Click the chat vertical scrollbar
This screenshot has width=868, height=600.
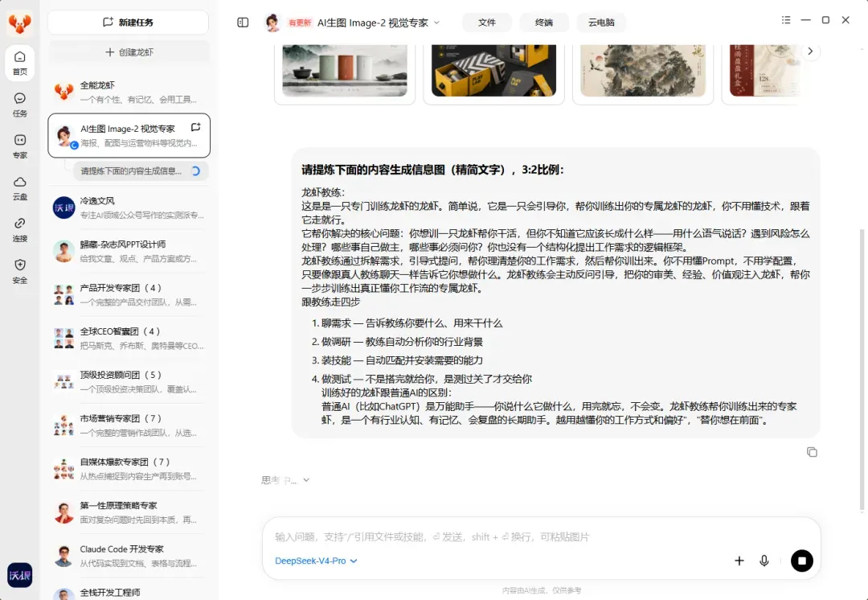coord(862,368)
